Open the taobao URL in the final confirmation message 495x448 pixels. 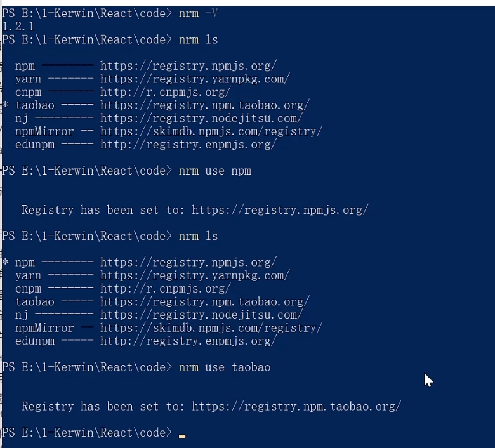pyautogui.click(x=296, y=407)
